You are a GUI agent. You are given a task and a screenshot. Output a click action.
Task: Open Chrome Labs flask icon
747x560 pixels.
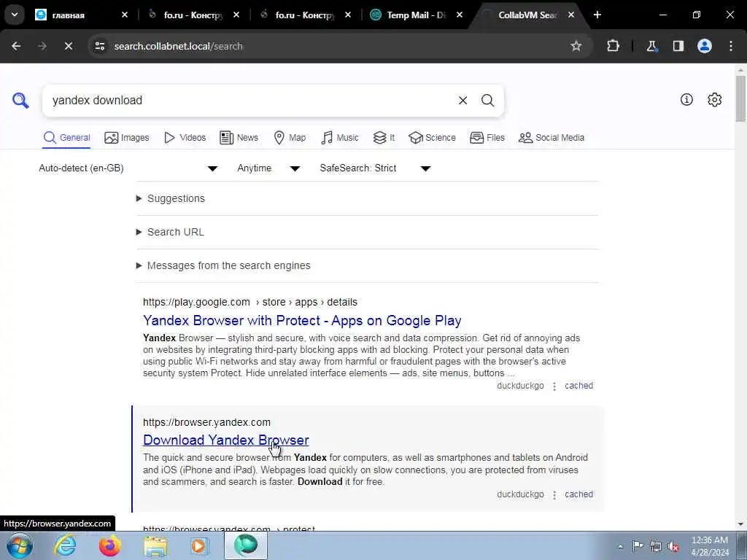pos(651,46)
